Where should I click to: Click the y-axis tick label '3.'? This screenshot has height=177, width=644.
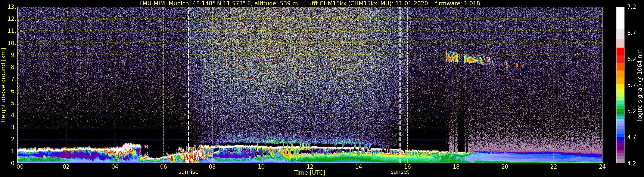[x=13, y=127]
